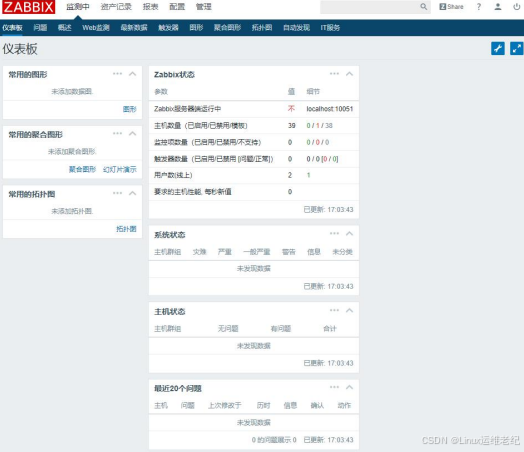This screenshot has height=452, width=524.
Task: Collapse the 常用的图形 widget
Action: click(132, 74)
